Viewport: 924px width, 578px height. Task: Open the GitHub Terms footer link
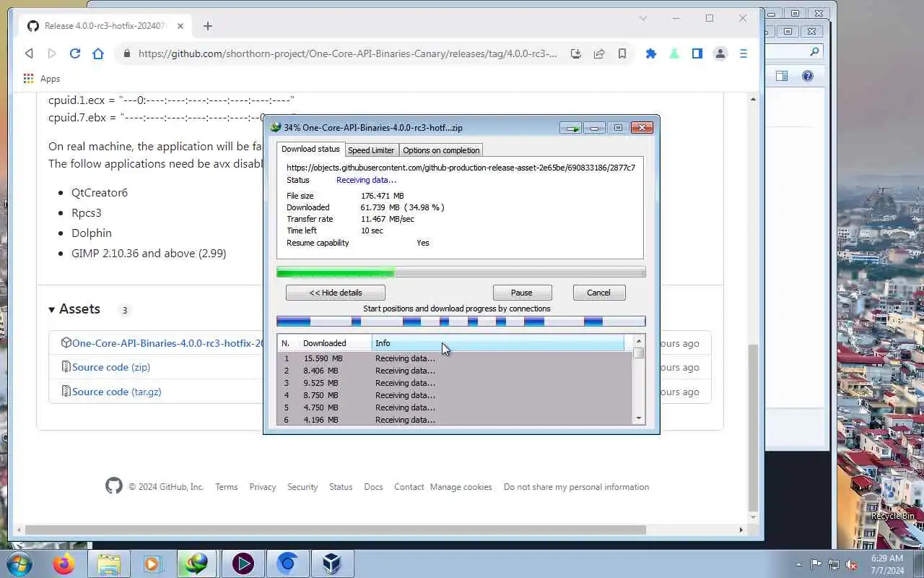[226, 487]
